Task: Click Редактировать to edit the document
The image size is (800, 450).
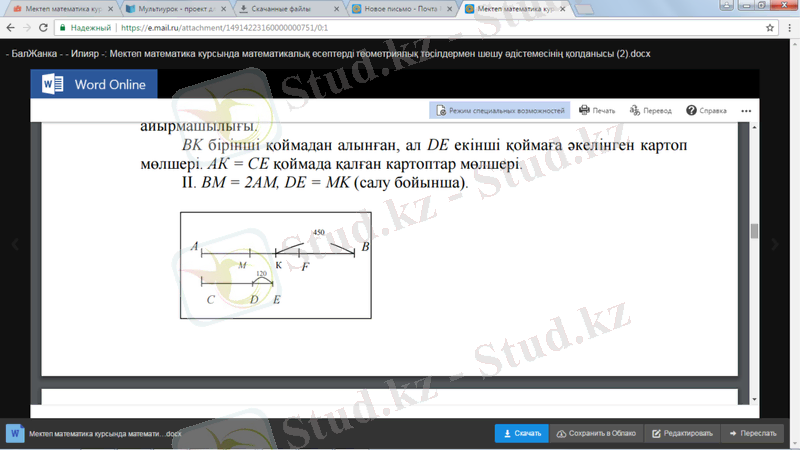Action: pyautogui.click(x=682, y=433)
